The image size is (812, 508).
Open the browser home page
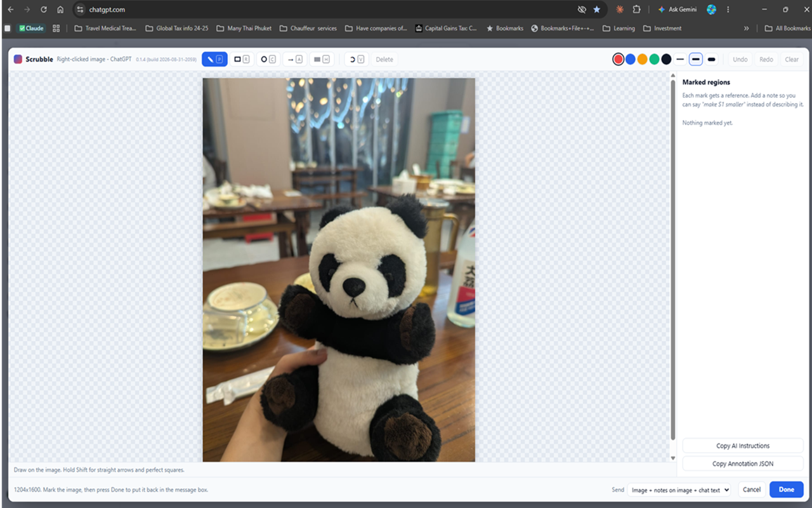click(60, 10)
